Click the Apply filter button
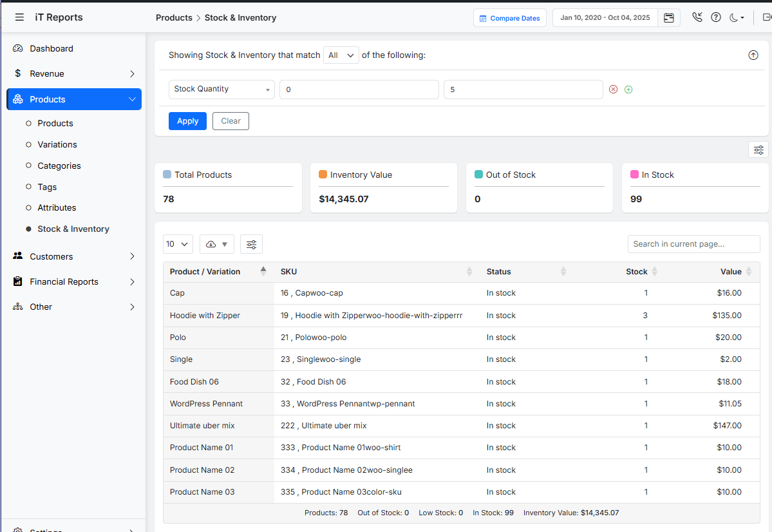This screenshot has width=772, height=532. coord(187,121)
